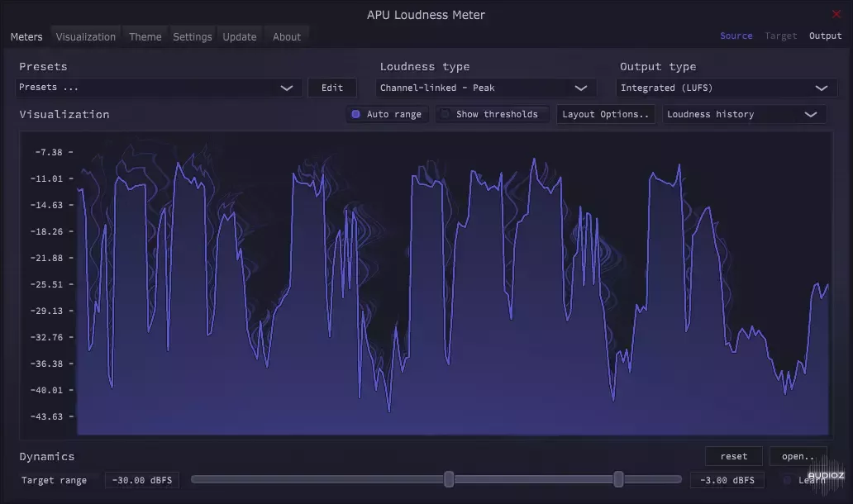Reset the Dynamics measurement

pos(733,455)
